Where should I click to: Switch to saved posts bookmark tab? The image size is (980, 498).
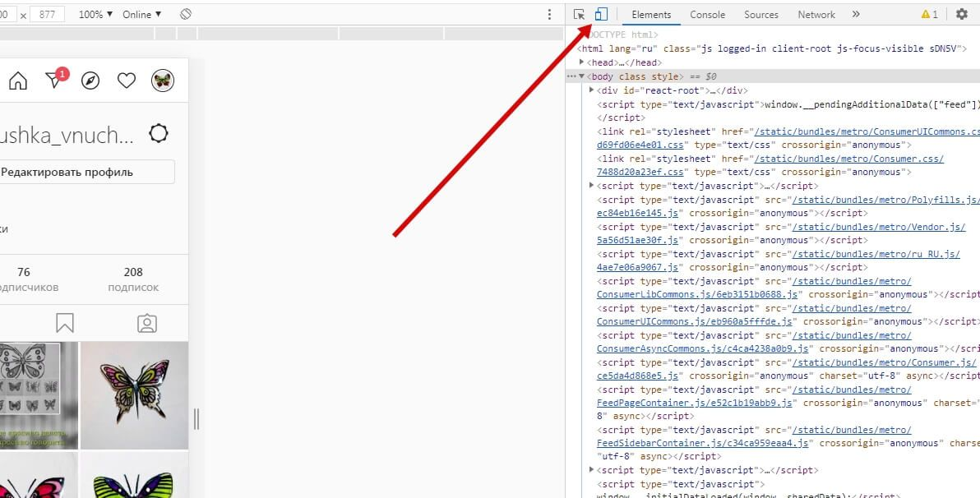65,323
